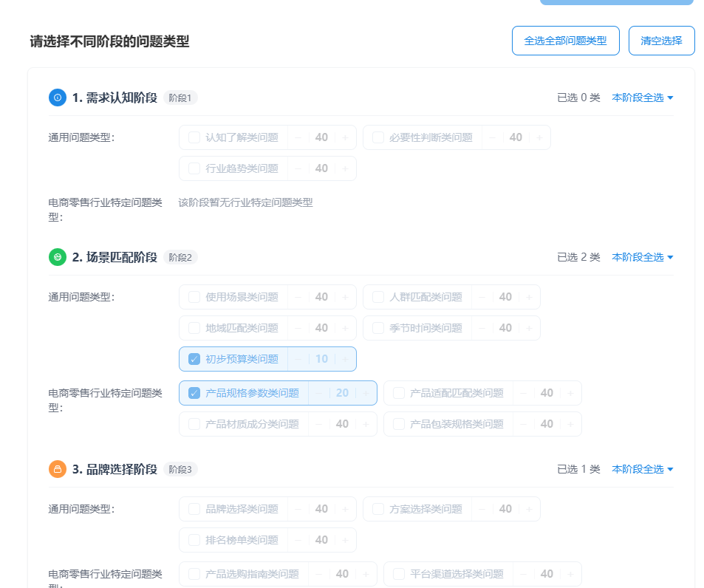The width and height of the screenshot is (704, 588).
Task: Increase count for 必要性判断类问题 with plus
Action: click(x=540, y=137)
